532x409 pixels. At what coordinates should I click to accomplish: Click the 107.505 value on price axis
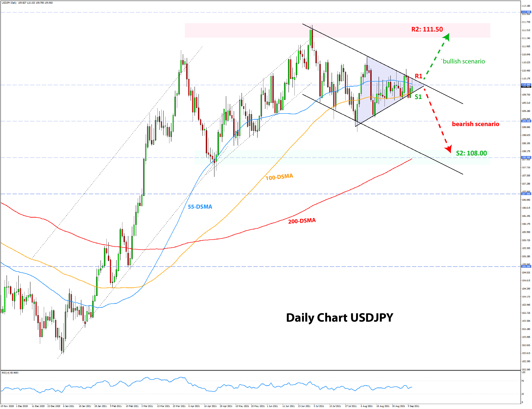[x=526, y=176]
